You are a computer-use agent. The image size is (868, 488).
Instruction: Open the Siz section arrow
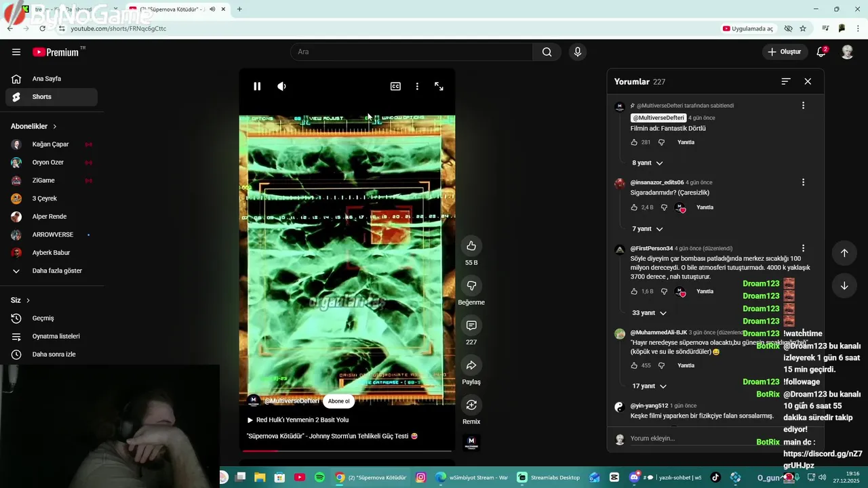click(28, 300)
